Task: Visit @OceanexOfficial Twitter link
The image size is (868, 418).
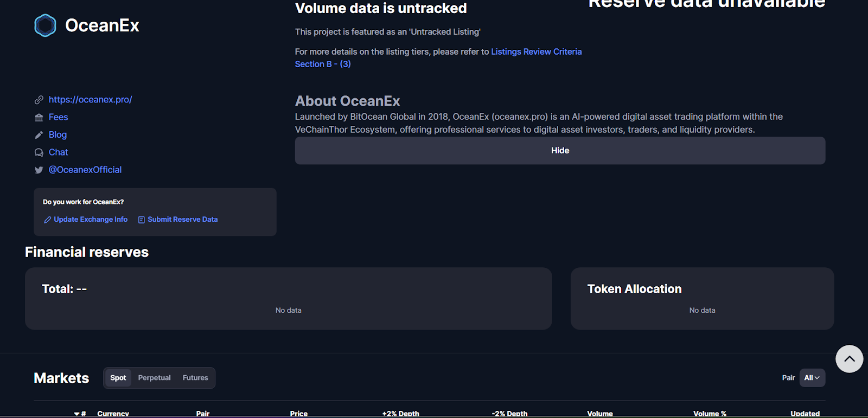Action: 85,170
